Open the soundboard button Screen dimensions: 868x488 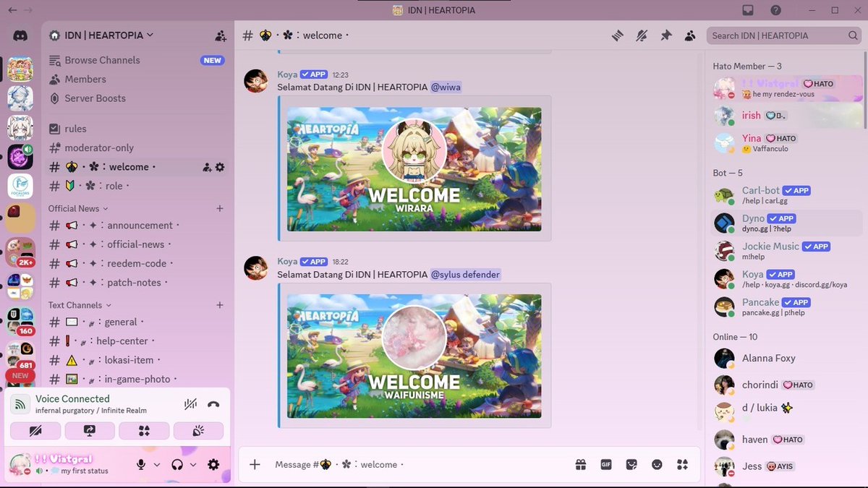[198, 431]
